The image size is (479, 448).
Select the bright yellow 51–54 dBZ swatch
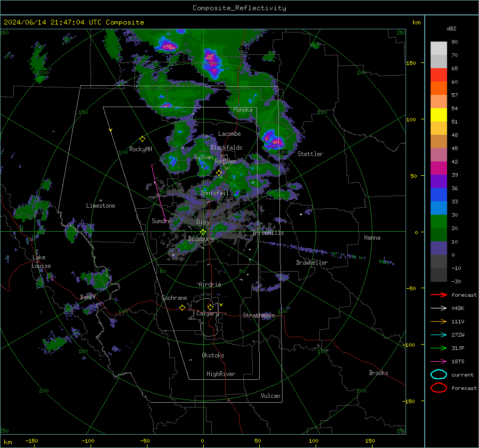pyautogui.click(x=439, y=115)
